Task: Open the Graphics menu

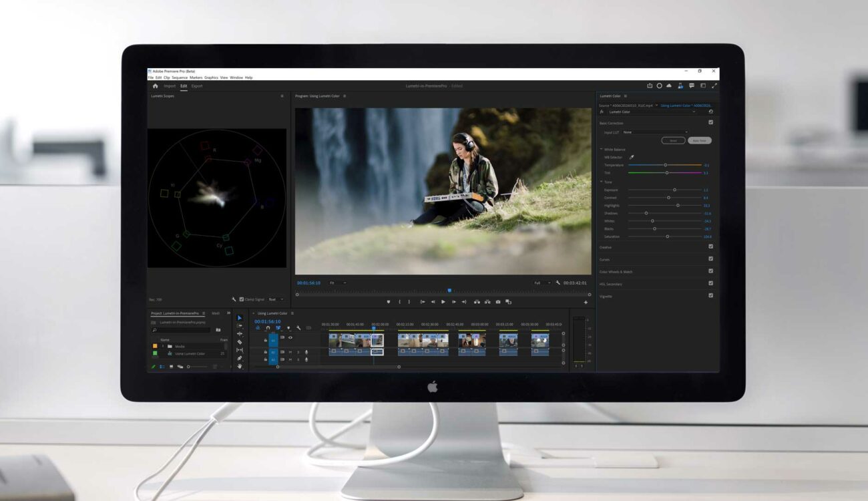Action: [211, 77]
